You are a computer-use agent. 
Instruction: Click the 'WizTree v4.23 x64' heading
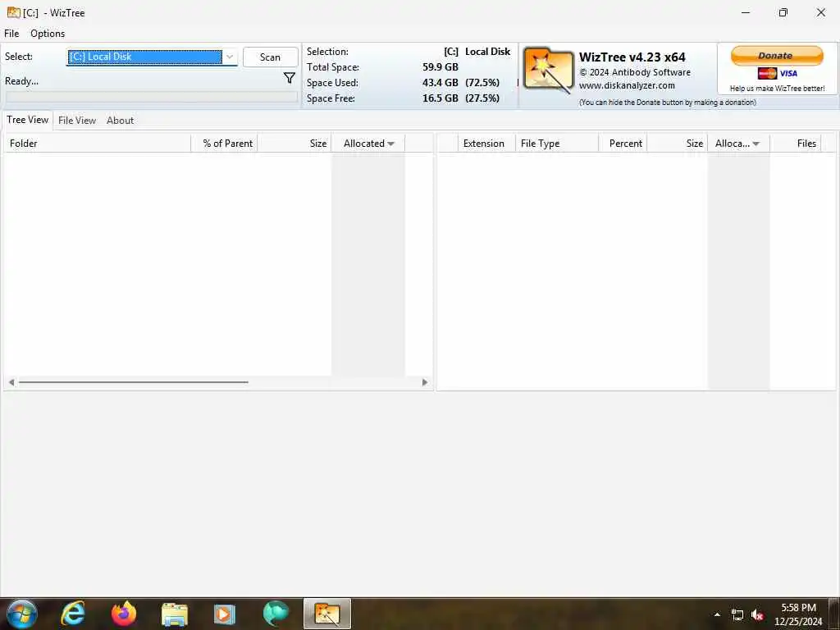pyautogui.click(x=632, y=57)
